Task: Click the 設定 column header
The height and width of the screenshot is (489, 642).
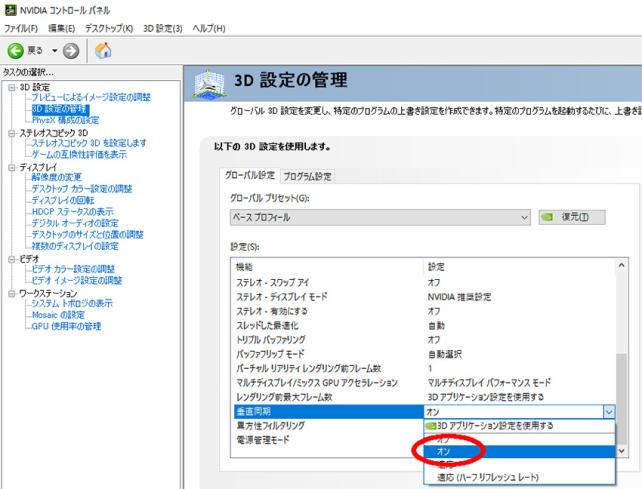Action: point(520,267)
